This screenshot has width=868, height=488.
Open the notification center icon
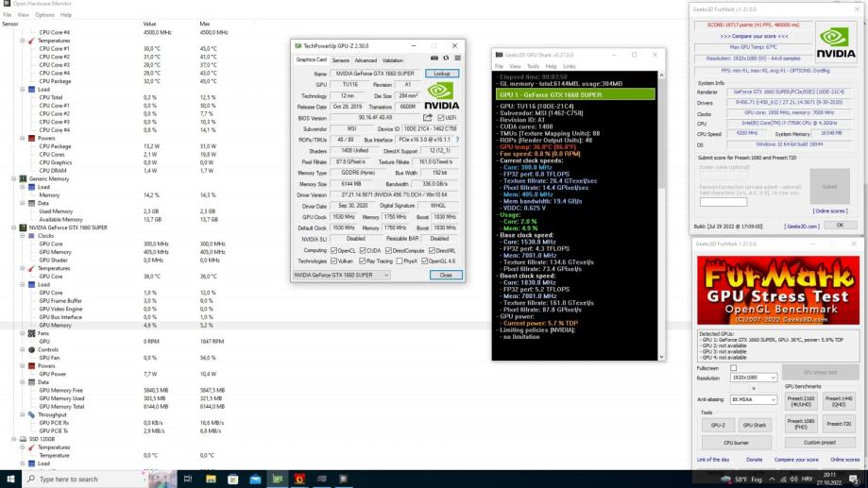click(x=854, y=480)
